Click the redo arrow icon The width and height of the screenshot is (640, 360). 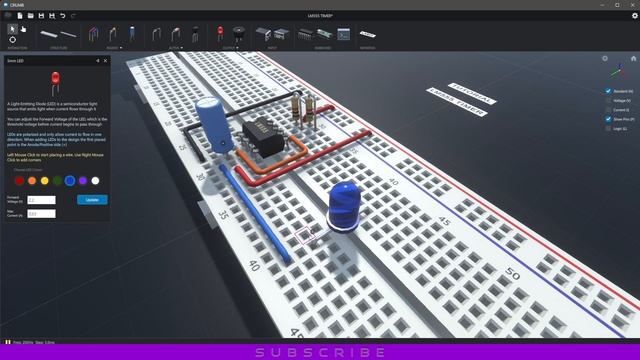point(73,16)
